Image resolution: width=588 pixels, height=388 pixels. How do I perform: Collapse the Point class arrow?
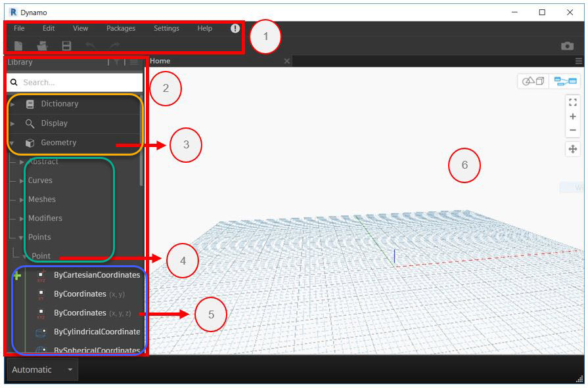click(25, 257)
